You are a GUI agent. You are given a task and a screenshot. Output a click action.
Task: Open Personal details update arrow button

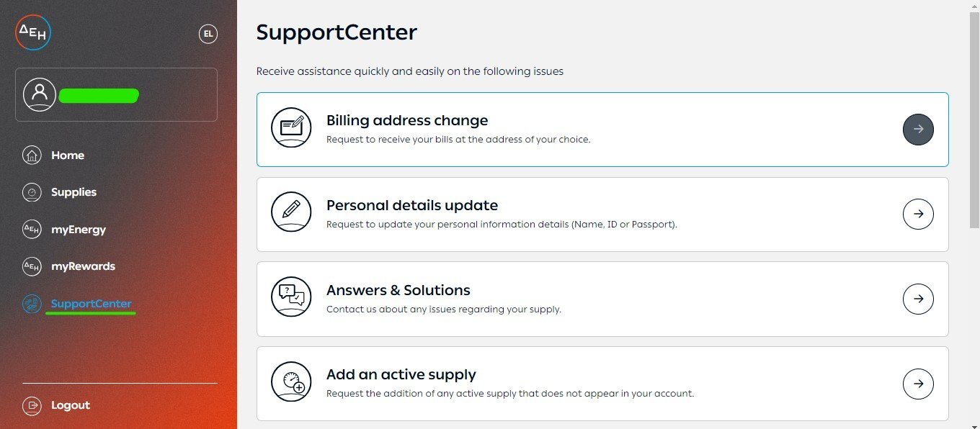pos(918,214)
